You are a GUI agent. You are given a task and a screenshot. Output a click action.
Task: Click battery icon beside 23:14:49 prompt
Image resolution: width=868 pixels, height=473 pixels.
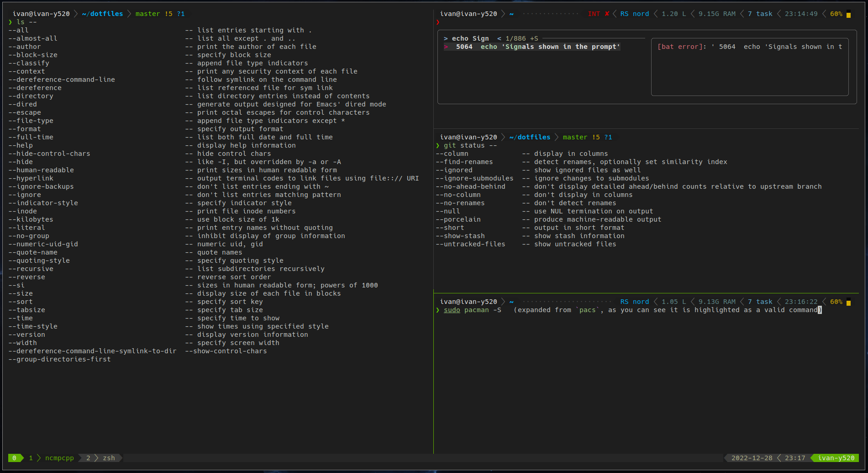[848, 14]
